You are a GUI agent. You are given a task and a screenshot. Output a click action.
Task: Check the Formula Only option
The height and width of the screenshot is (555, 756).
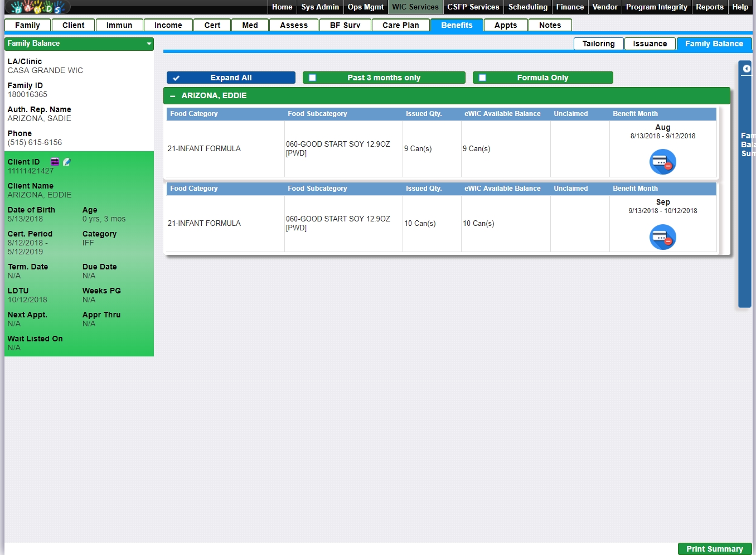[483, 78]
